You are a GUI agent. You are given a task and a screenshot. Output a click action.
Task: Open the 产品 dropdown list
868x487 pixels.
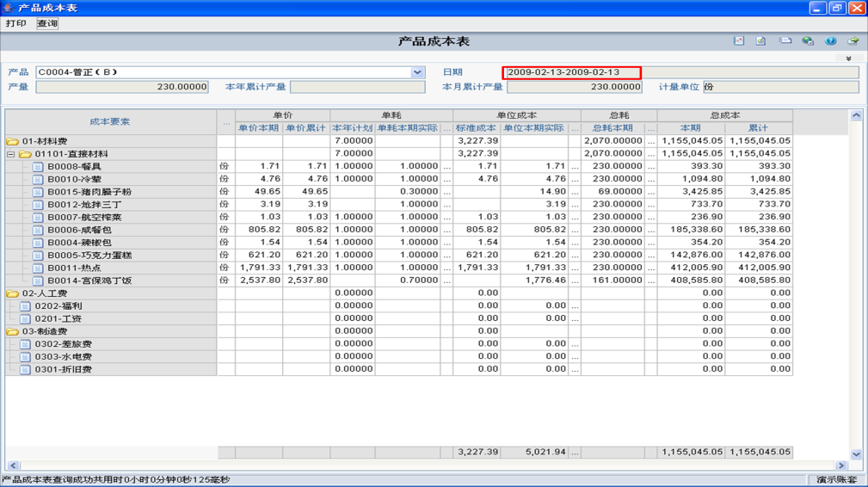pyautogui.click(x=417, y=73)
